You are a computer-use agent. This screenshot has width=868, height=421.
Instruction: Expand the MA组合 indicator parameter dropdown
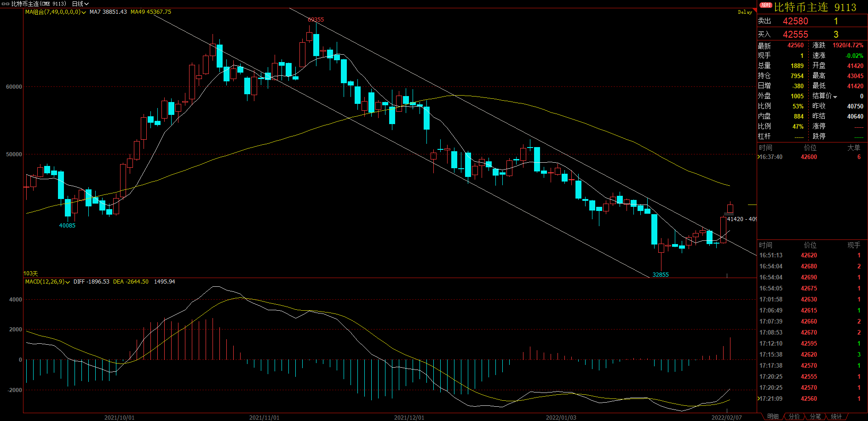(83, 12)
